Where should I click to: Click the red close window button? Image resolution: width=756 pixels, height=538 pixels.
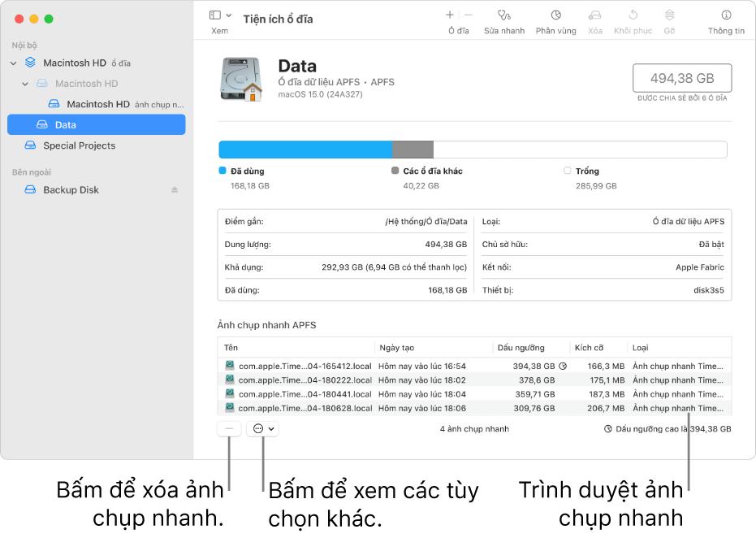(x=19, y=19)
